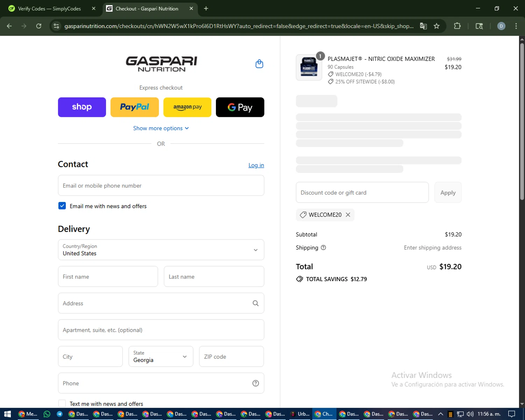The width and height of the screenshot is (525, 420).
Task: Focus the ZIP code field
Action: click(231, 356)
